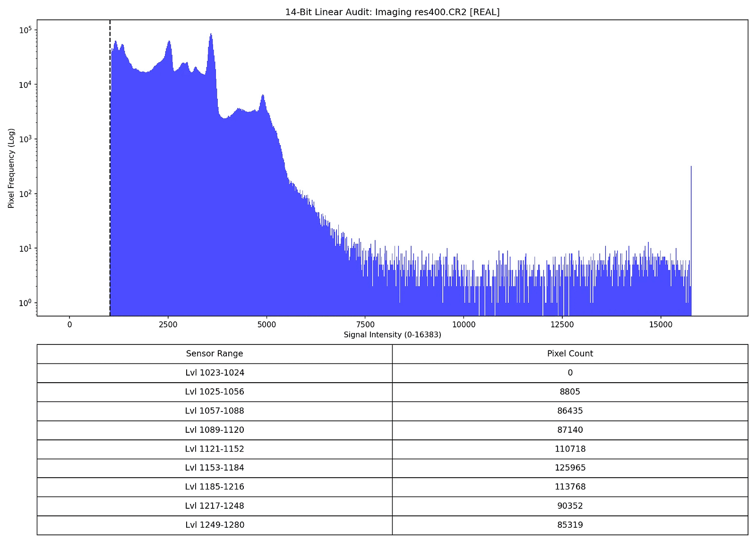Select the pixel count value "125965"
The image size is (756, 540).
pyautogui.click(x=570, y=468)
